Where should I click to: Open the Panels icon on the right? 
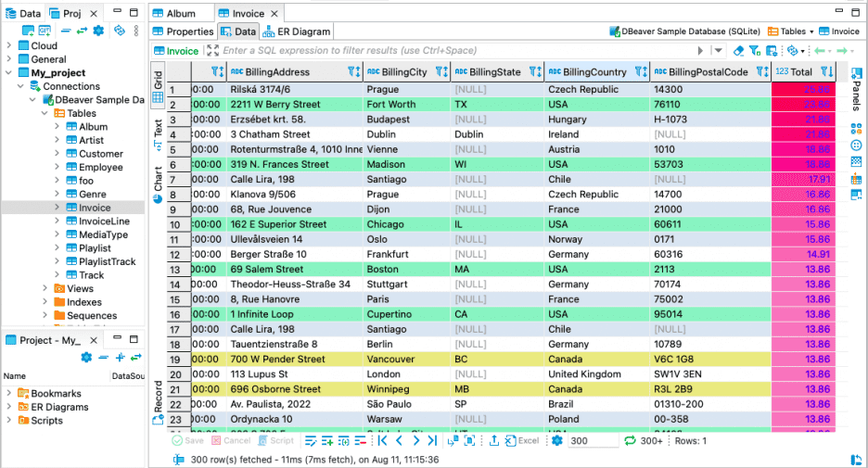(856, 92)
